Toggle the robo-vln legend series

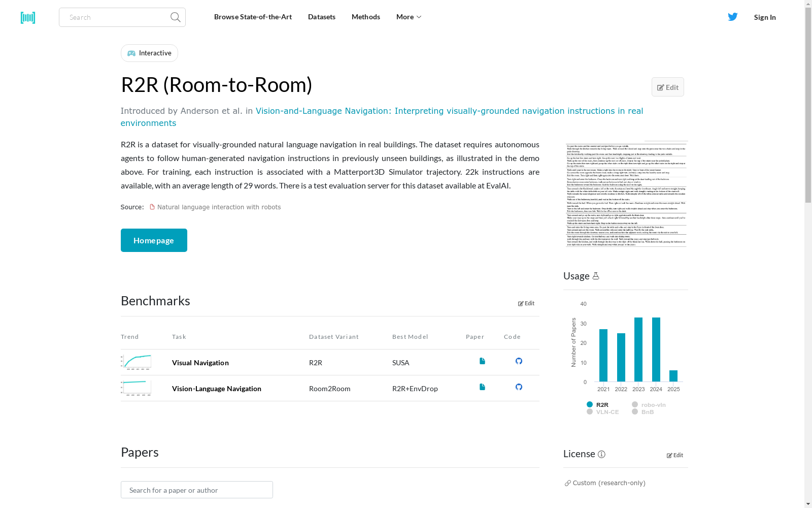[649, 405]
